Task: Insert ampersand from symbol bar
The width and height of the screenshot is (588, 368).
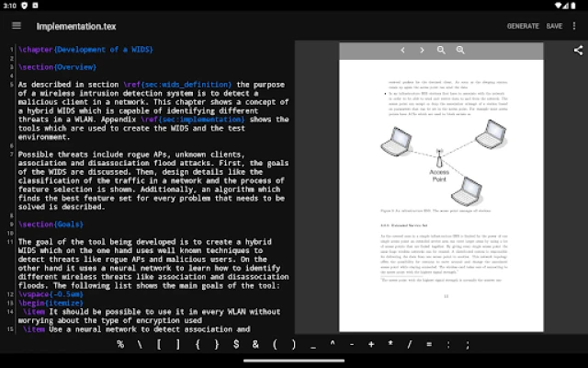Action: click(255, 344)
